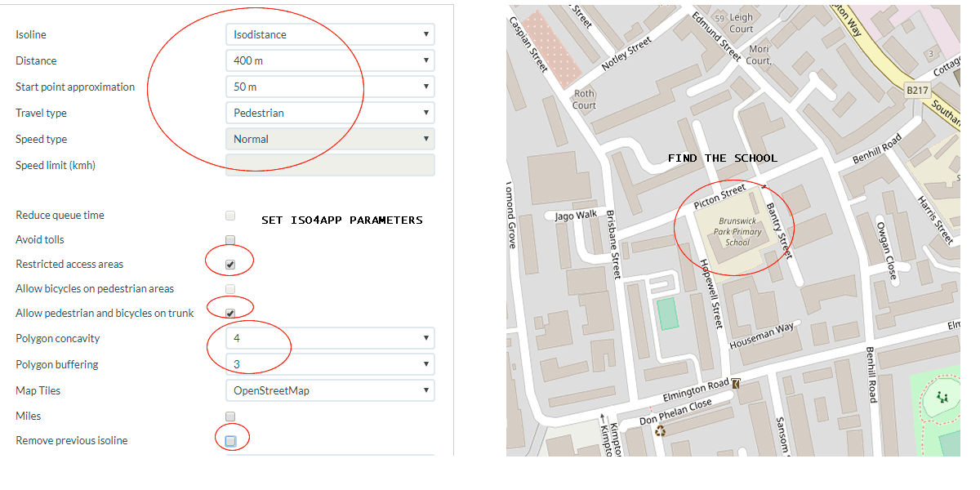This screenshot has width=980, height=490.
Task: Click the Owgan Close label on map
Action: pos(886,252)
